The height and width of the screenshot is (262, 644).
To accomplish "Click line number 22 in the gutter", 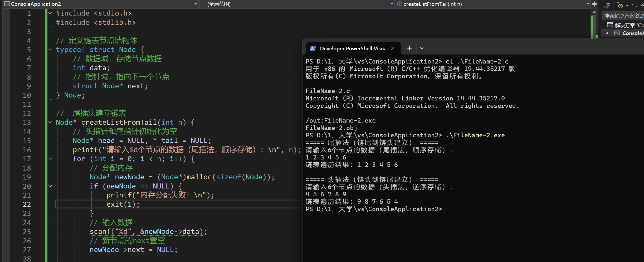I will click(x=27, y=204).
